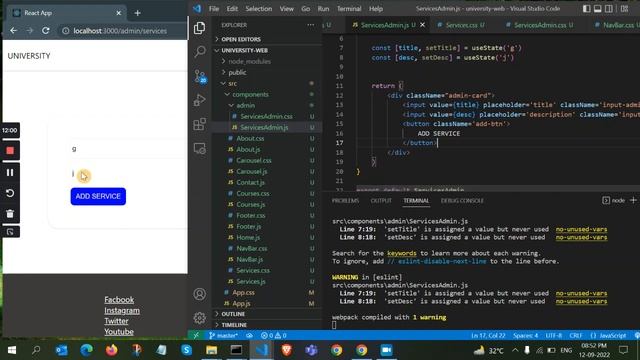Stop the screen recording with red button
Image resolution: width=640 pixels, height=360 pixels.
pyautogui.click(x=10, y=151)
